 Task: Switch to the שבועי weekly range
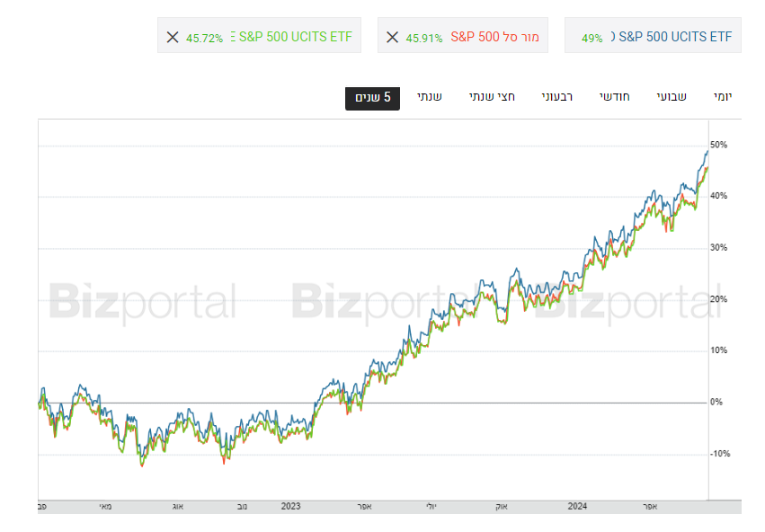point(670,96)
